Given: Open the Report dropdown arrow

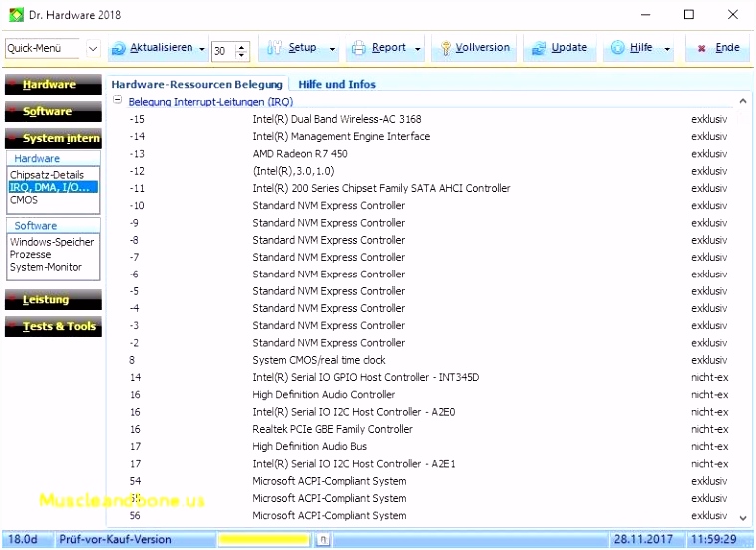Looking at the screenshot, I should tap(418, 49).
